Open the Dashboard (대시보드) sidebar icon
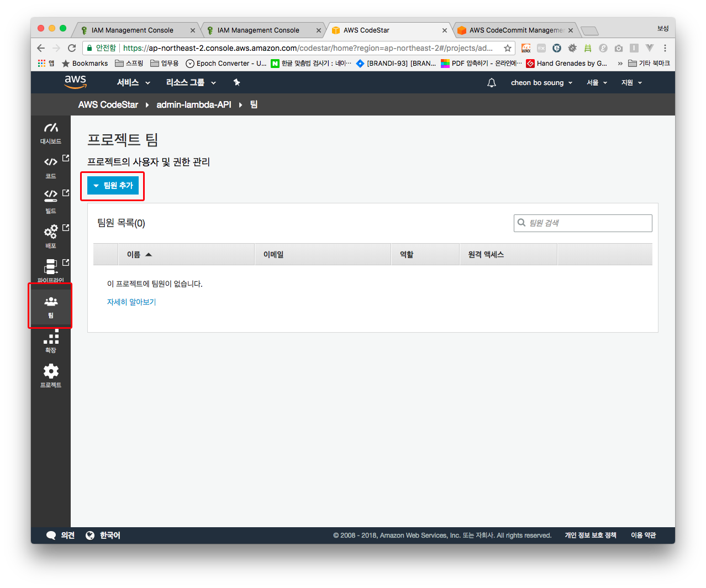The height and width of the screenshot is (588, 706). coord(51,133)
